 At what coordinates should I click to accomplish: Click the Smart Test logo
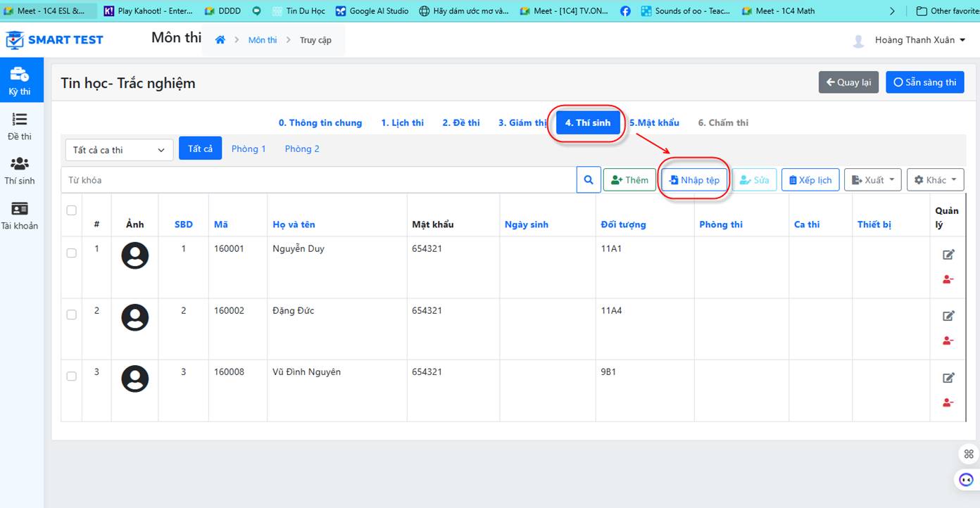[x=54, y=40]
